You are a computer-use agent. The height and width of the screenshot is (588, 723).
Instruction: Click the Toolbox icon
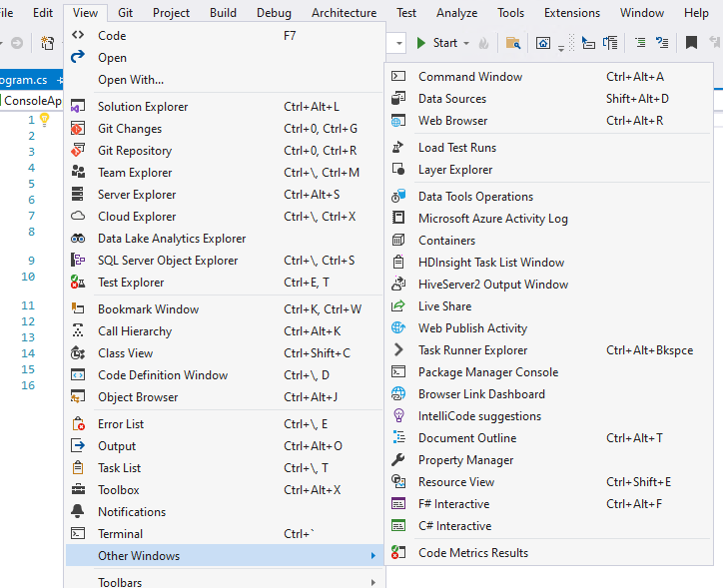pos(78,489)
